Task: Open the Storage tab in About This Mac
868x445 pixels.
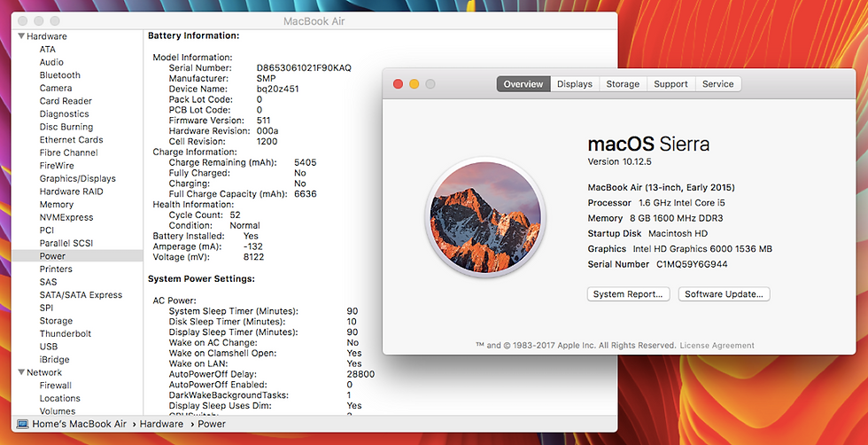Action: pos(623,84)
